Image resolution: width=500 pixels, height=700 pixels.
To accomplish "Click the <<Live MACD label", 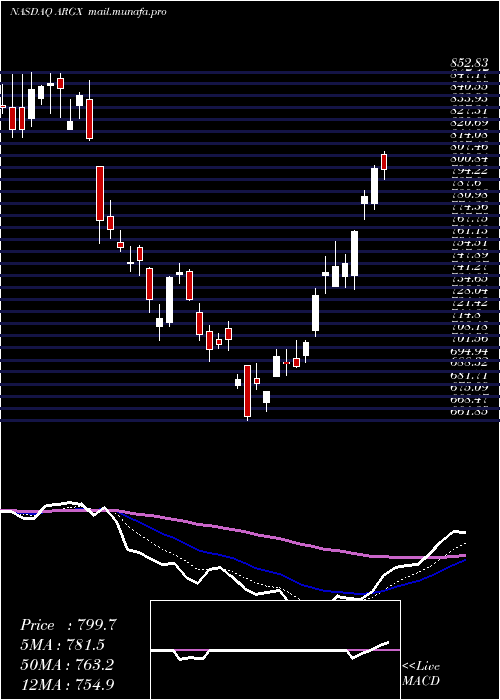I will tap(421, 673).
